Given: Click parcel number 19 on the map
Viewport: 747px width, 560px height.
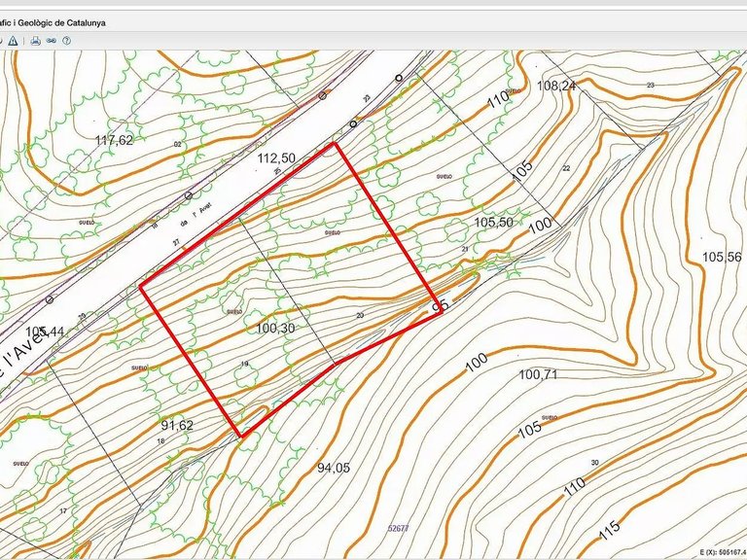Looking at the screenshot, I should pos(244,364).
